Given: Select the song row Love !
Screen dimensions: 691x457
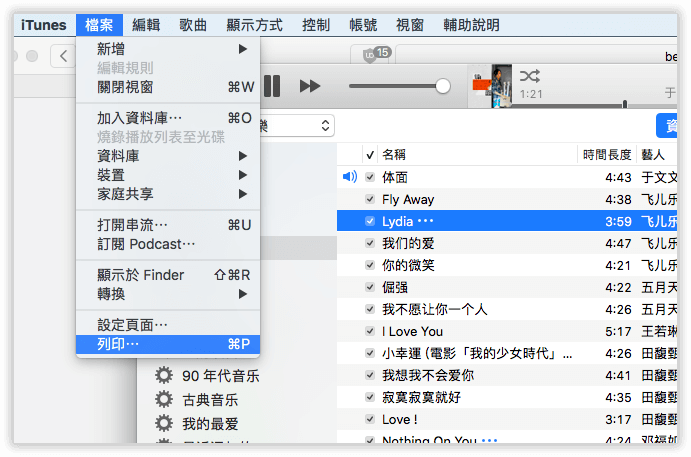Looking at the screenshot, I should [x=507, y=420].
